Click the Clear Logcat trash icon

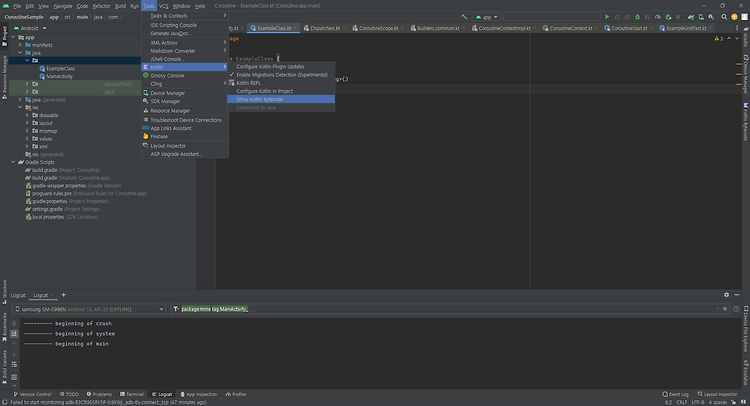[14, 323]
